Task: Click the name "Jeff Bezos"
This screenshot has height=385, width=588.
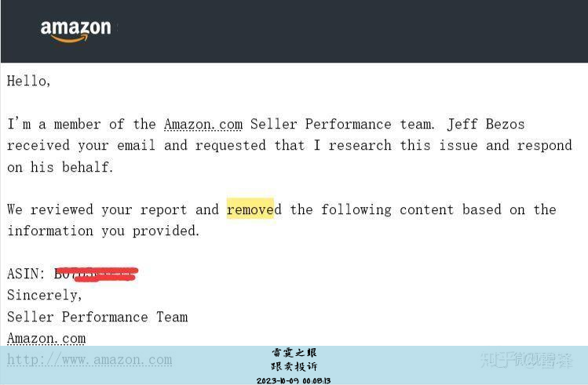Action: point(485,124)
